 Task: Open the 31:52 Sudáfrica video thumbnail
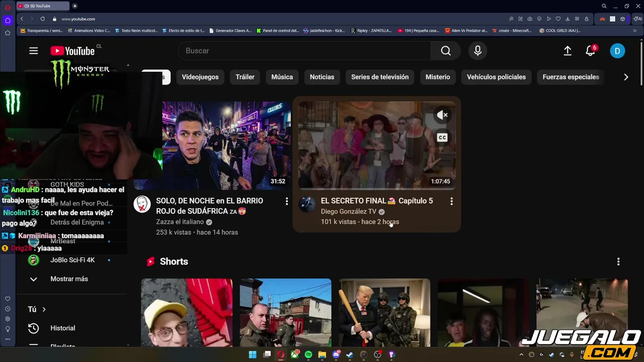click(226, 145)
